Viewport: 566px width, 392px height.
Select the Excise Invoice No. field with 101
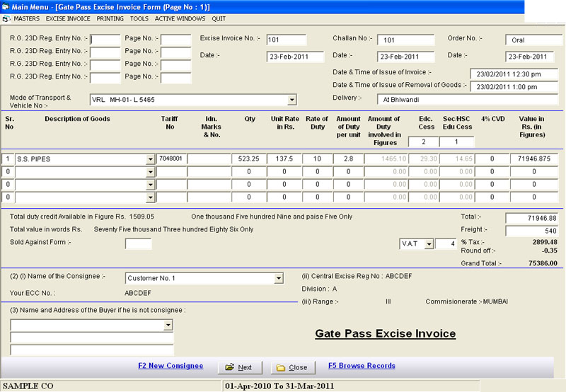pyautogui.click(x=287, y=40)
